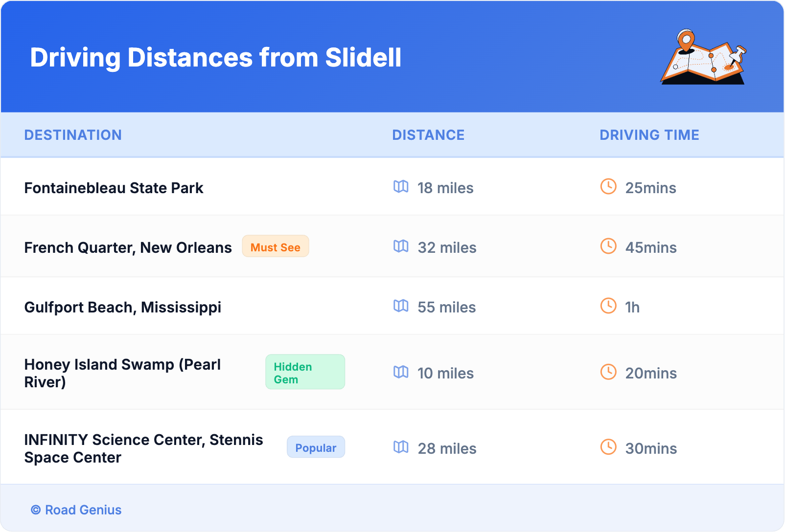
Task: Click the clock icon beside 45mins
Action: (x=608, y=246)
